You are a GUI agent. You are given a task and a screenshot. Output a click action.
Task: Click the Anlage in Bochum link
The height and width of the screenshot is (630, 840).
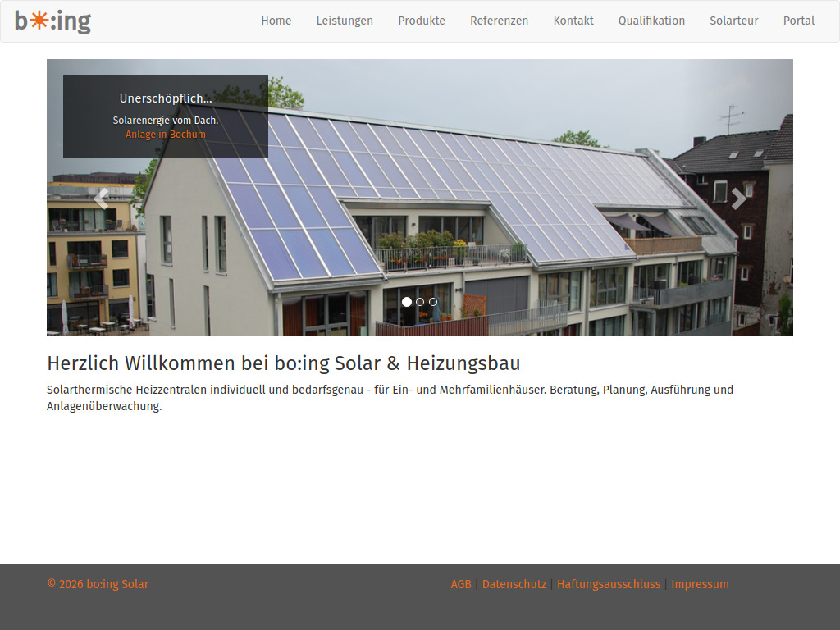166,134
